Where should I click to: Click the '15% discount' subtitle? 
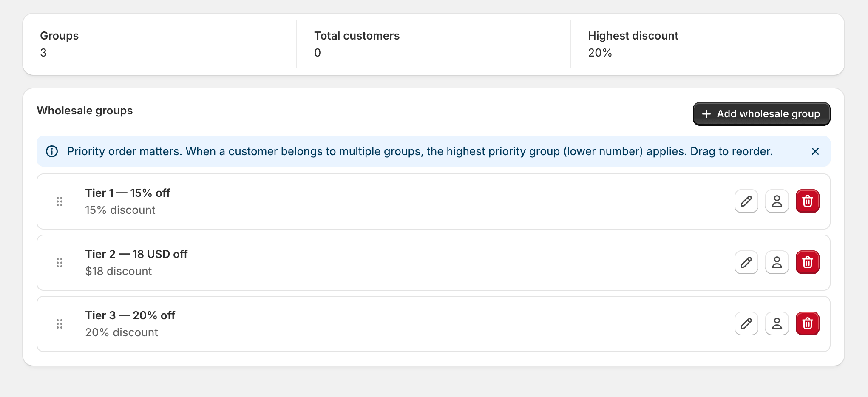coord(120,210)
